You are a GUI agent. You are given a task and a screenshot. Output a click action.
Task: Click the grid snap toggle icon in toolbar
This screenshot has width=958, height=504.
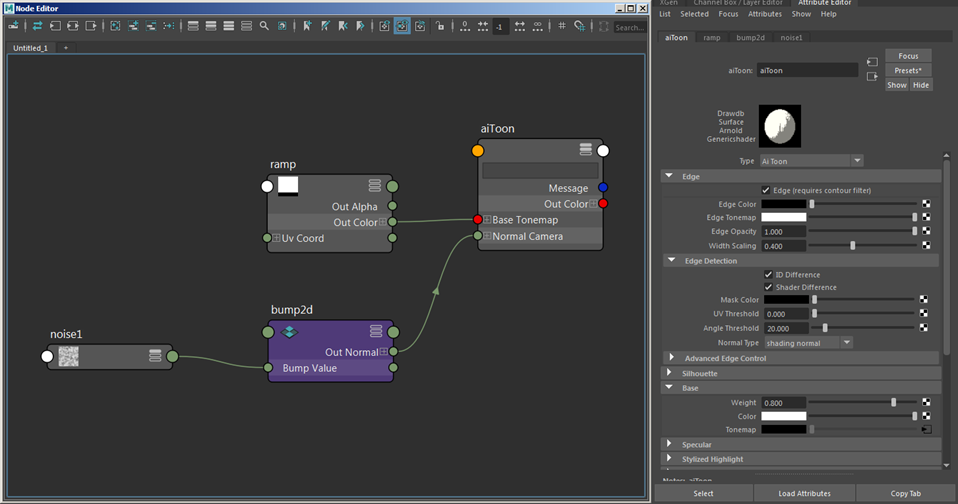[578, 26]
